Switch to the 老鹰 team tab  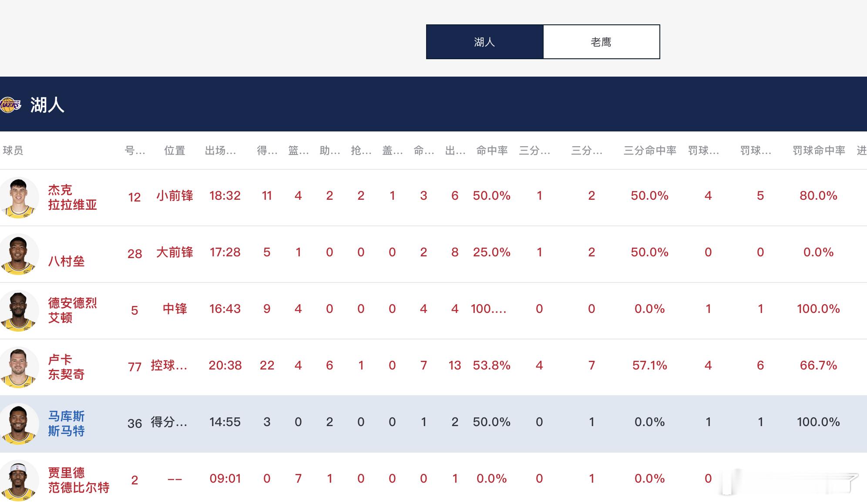(x=601, y=42)
